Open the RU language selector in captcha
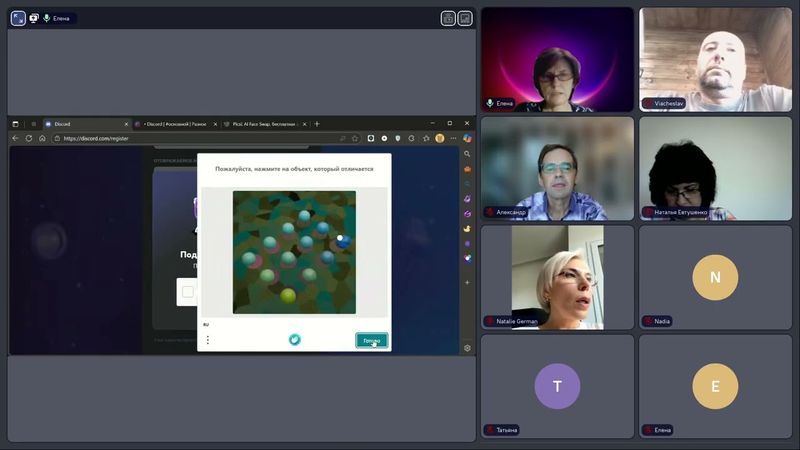The height and width of the screenshot is (450, 800). pyautogui.click(x=206, y=324)
